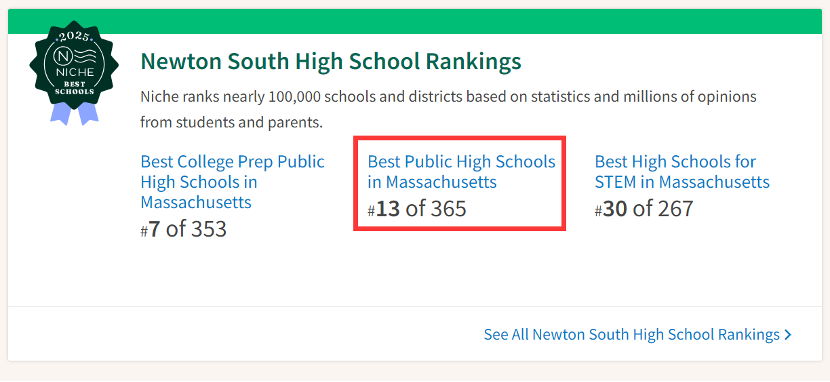Click the blue ribbon tails under the badge
The height and width of the screenshot is (382, 830).
point(74,114)
